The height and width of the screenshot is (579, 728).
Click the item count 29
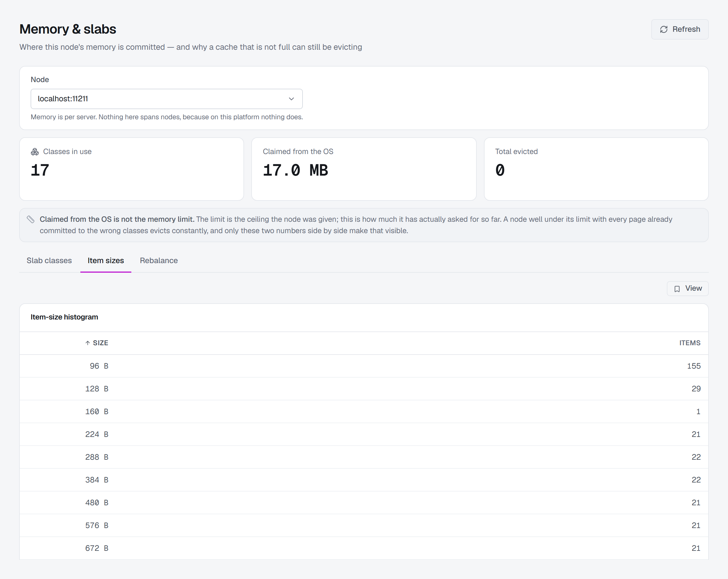pyautogui.click(x=696, y=389)
